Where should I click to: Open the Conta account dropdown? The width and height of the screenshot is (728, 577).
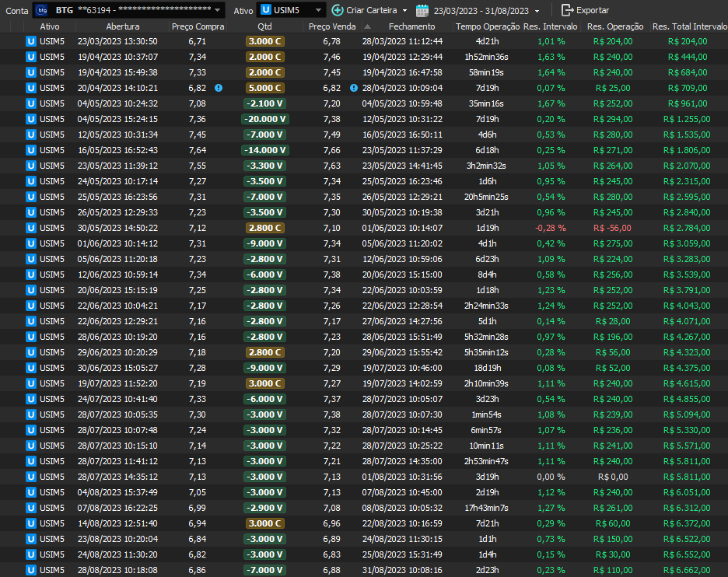point(218,10)
